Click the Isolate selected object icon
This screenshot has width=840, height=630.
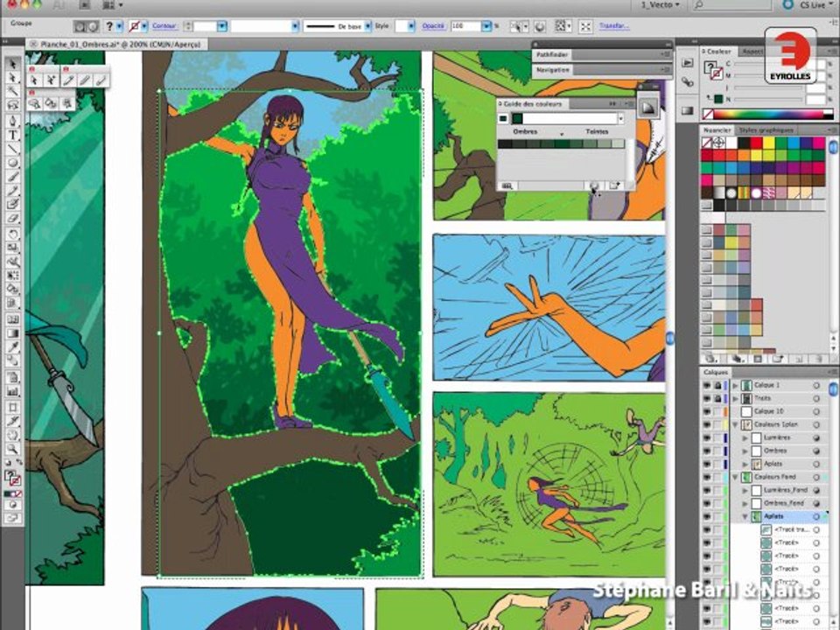pos(585,26)
